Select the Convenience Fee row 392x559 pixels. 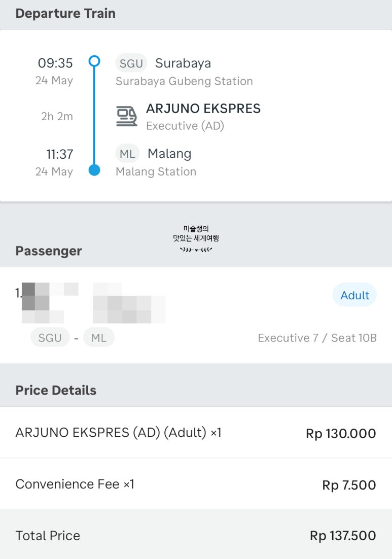196,484
